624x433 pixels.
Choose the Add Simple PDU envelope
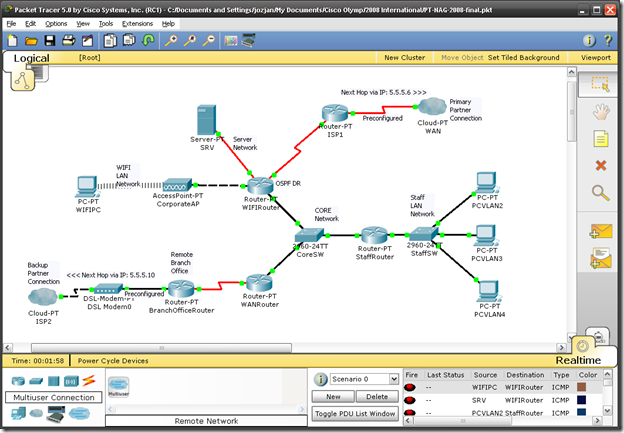[601, 231]
